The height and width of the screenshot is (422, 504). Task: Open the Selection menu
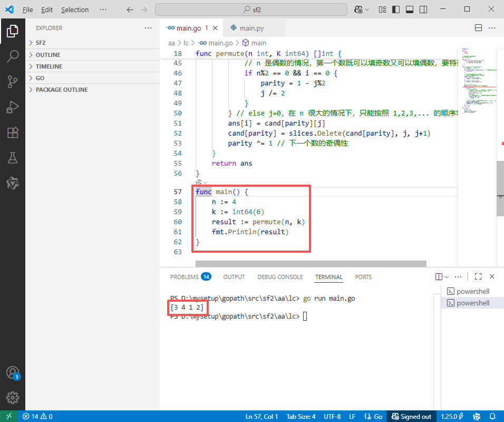pos(75,9)
